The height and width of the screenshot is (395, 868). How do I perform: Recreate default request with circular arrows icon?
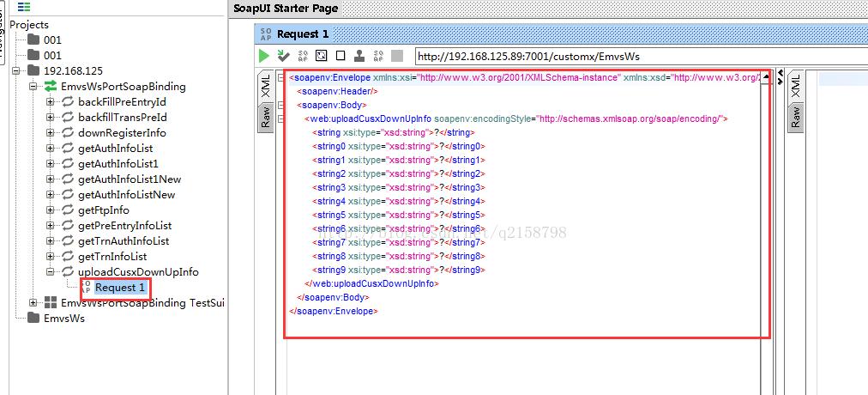[322, 56]
